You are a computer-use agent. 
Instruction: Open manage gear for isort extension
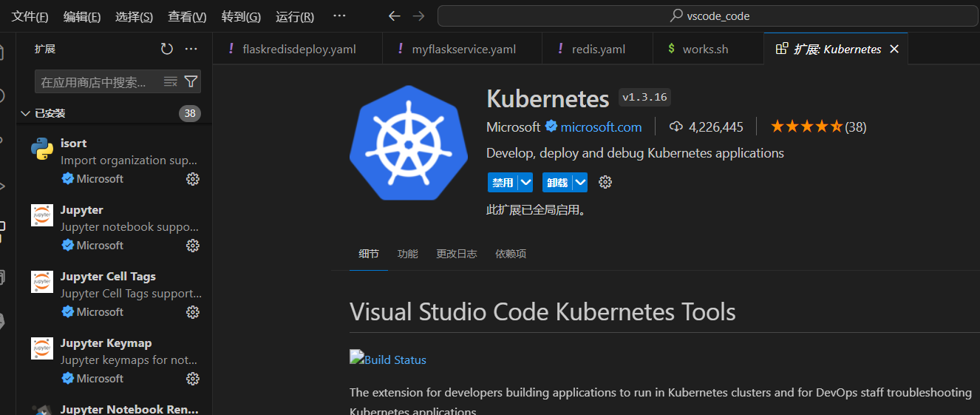point(193,179)
